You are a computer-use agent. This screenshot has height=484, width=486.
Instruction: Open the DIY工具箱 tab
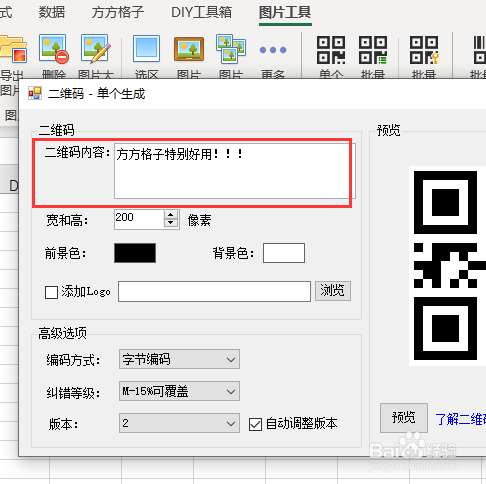point(201,13)
